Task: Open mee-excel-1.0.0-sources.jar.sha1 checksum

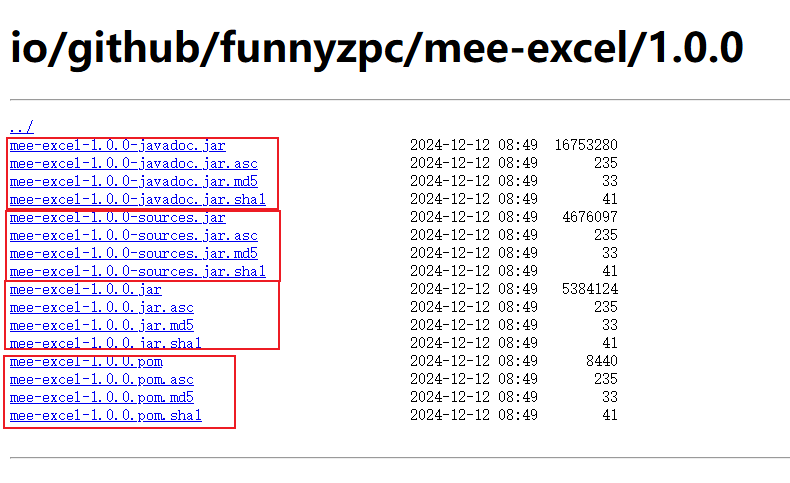Action: click(x=138, y=271)
